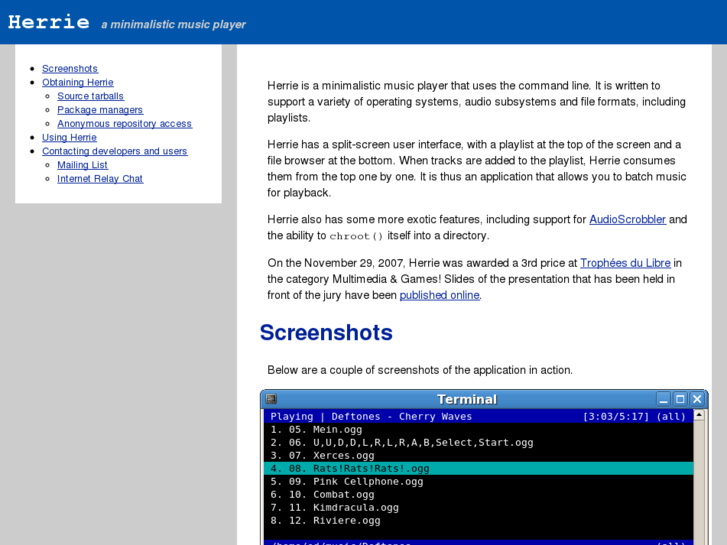
Task: Go to Obtaining Herrie section link
Action: click(77, 83)
